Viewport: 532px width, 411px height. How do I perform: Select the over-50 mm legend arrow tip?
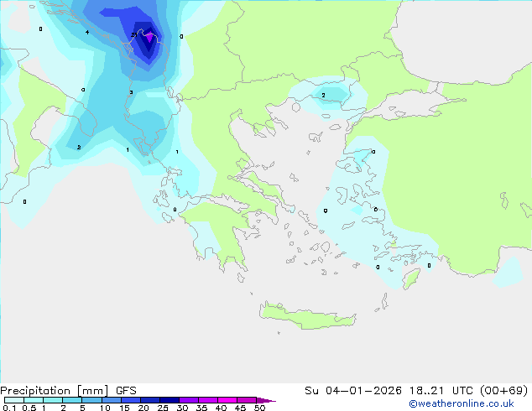[266, 400]
